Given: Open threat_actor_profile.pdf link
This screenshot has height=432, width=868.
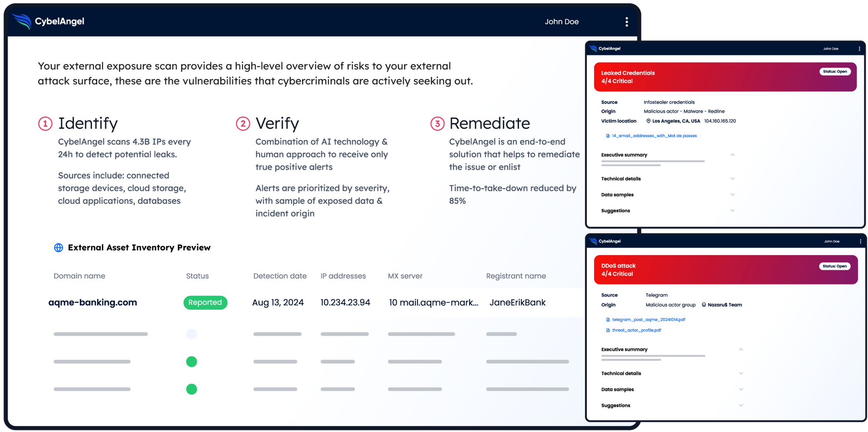Looking at the screenshot, I should pyautogui.click(x=636, y=330).
